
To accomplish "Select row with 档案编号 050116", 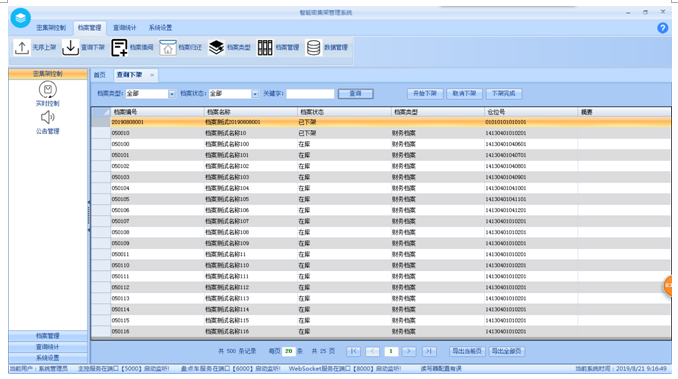I will click(x=381, y=331).
